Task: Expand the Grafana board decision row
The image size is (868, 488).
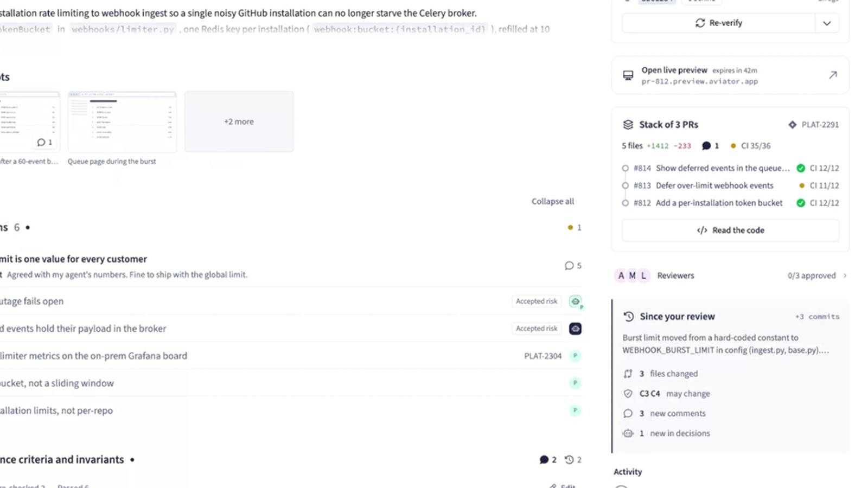Action: click(x=290, y=356)
